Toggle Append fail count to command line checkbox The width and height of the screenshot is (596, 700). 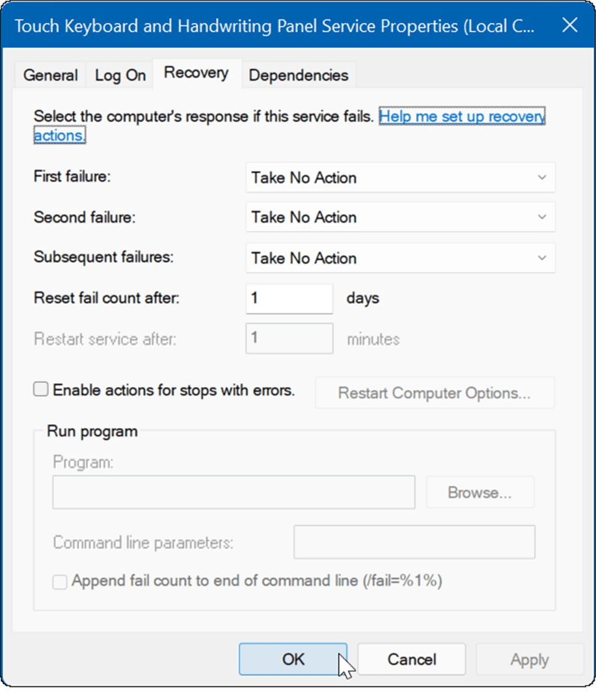point(60,582)
